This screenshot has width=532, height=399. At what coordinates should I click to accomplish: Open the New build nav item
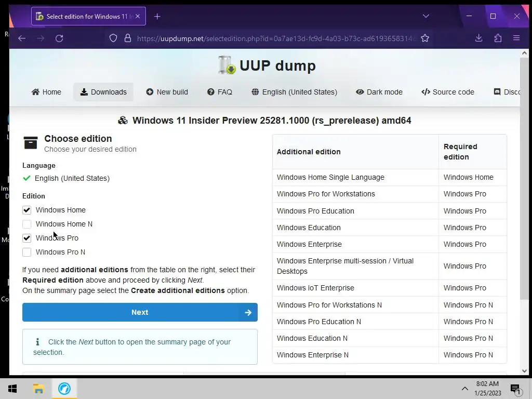[x=167, y=92]
